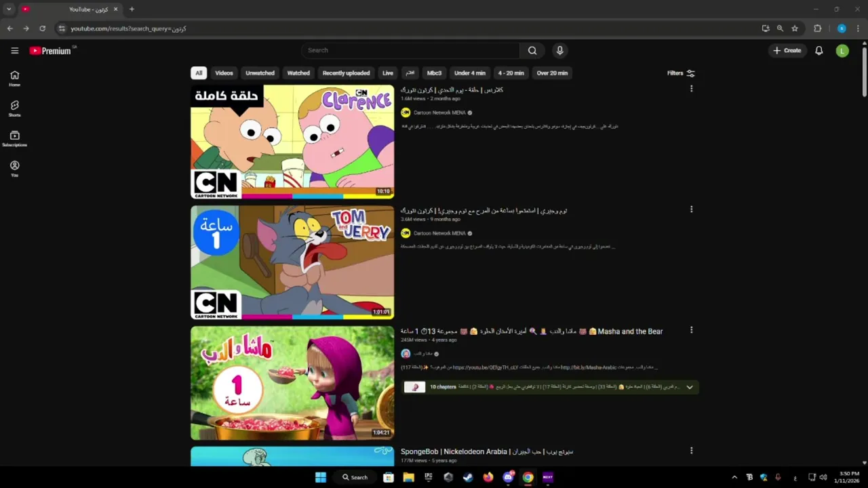Open the youtu.be link in Masha description
This screenshot has width=868, height=488.
[486, 367]
